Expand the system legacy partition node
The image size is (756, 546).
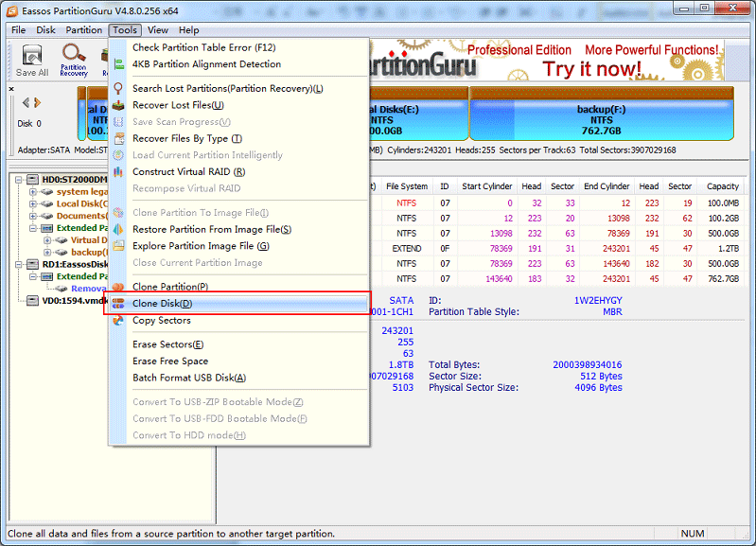[x=33, y=192]
